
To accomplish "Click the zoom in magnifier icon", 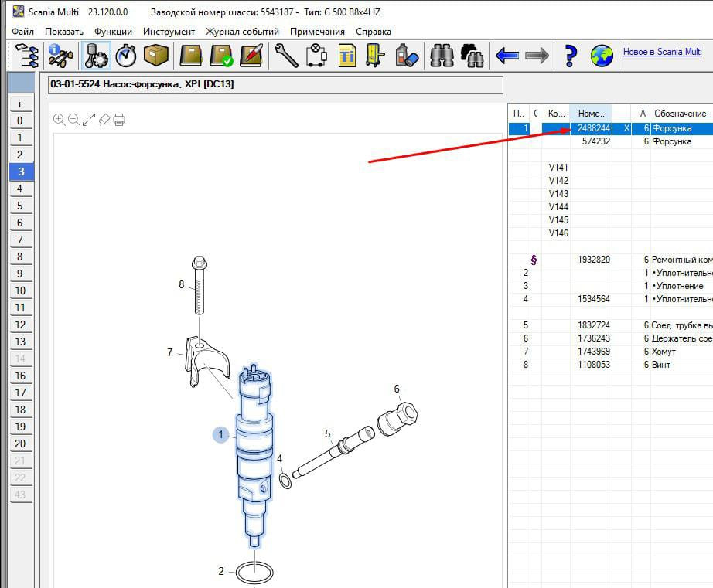I will tap(60, 119).
